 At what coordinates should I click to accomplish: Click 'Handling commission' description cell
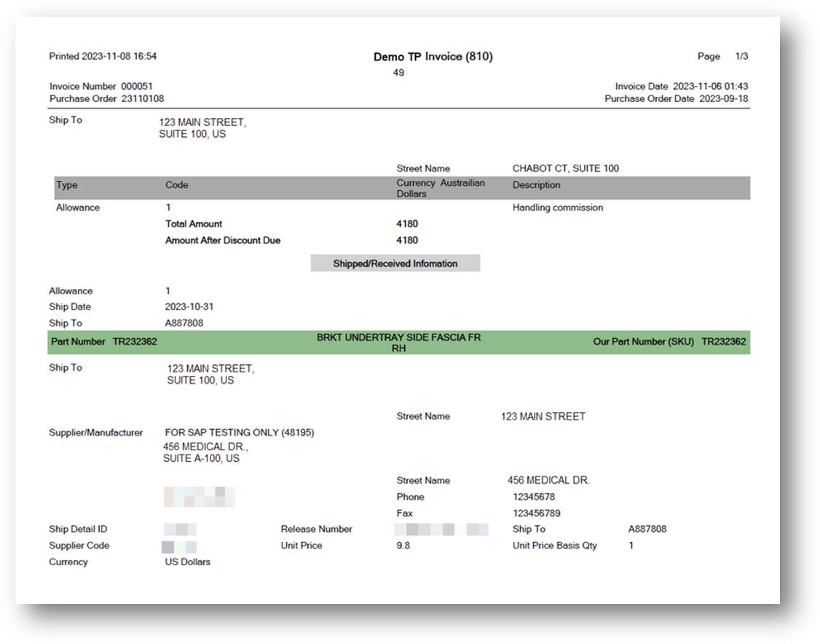click(x=558, y=208)
